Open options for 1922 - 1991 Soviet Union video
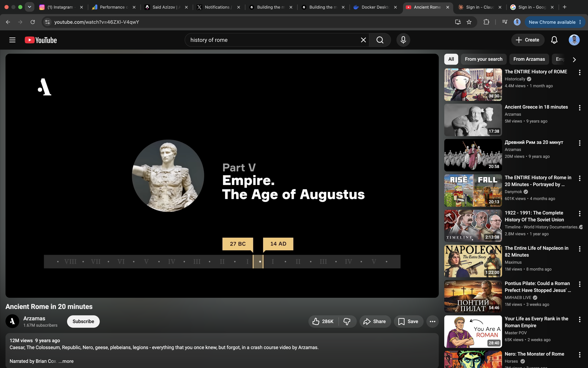 pos(580,213)
